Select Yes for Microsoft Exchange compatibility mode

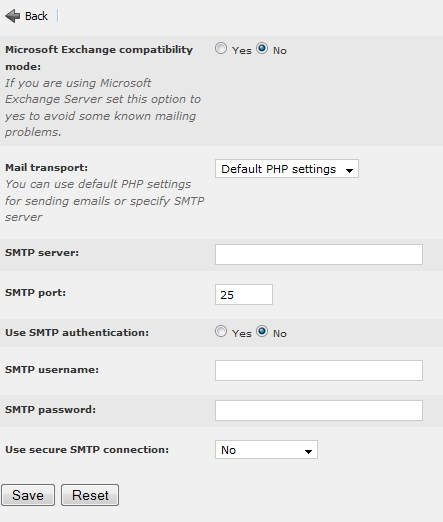(221, 49)
